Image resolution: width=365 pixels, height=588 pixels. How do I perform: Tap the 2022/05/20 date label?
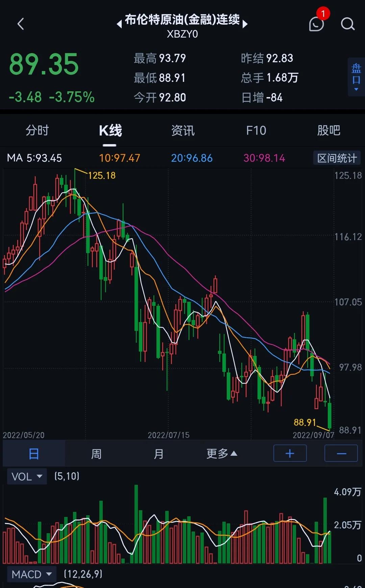(x=24, y=435)
